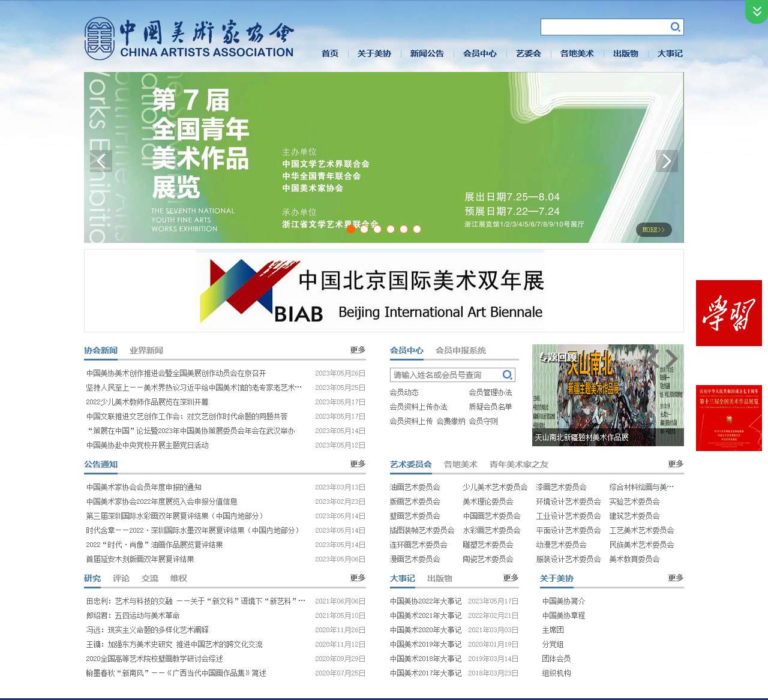Click the MORE>> button on the carousel
Viewport: 768px width, 700px height.
tap(653, 230)
